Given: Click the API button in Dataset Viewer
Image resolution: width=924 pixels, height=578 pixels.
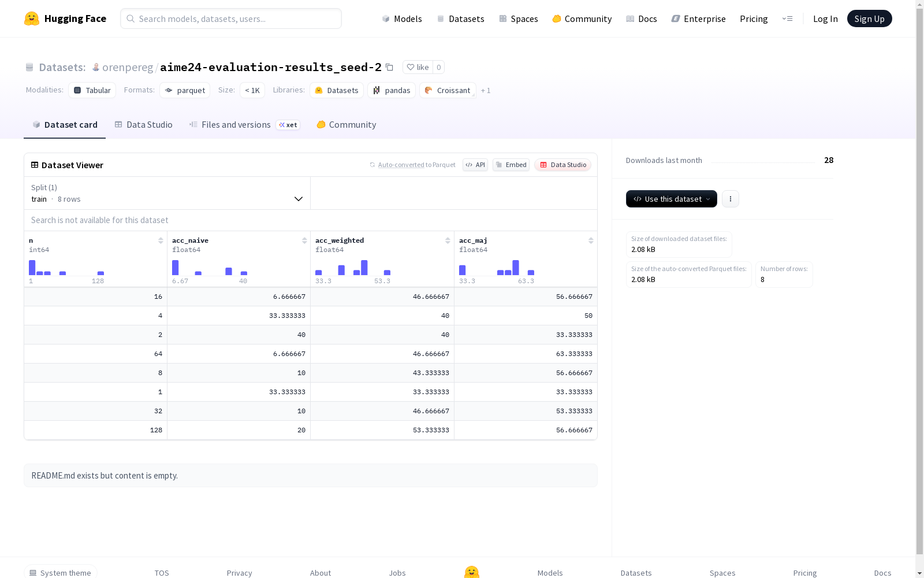Looking at the screenshot, I should pos(475,165).
